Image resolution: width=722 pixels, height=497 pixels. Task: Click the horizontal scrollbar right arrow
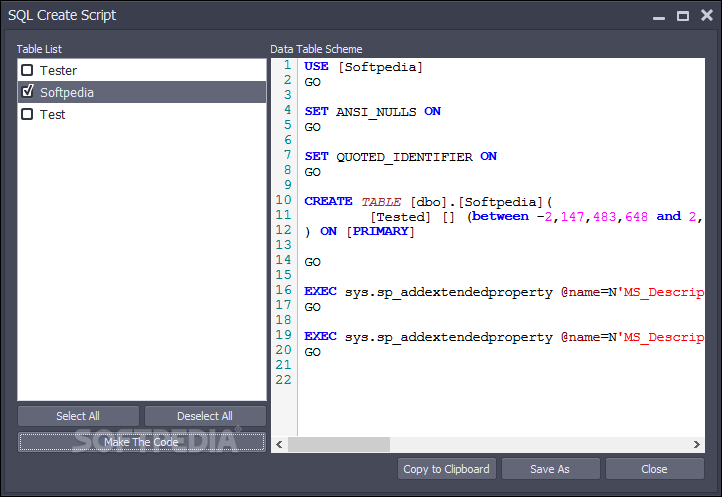coord(697,444)
